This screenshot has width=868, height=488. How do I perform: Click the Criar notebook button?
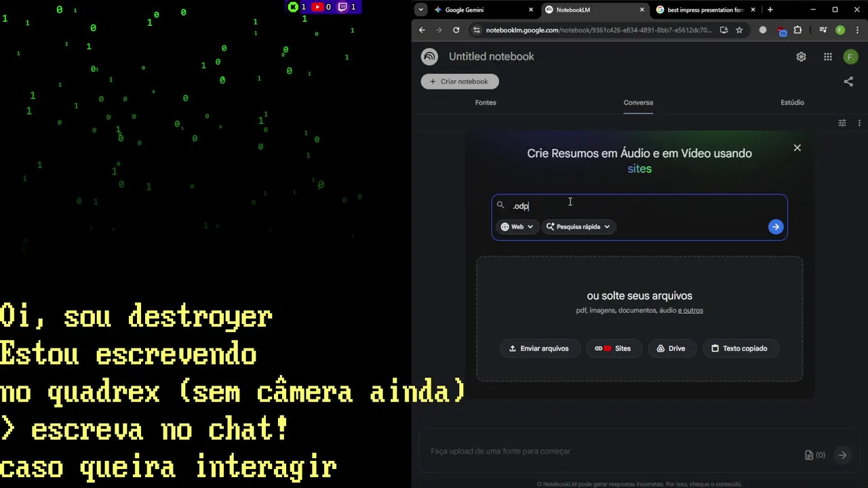click(x=460, y=81)
